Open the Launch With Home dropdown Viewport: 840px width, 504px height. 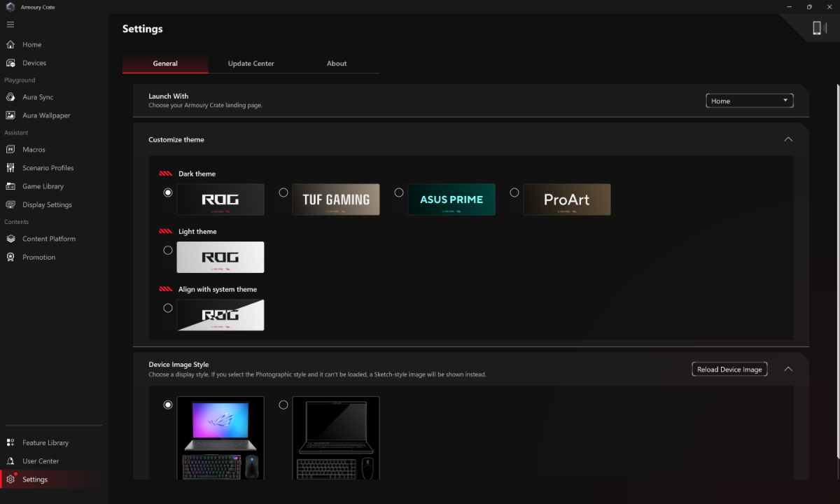tap(750, 101)
